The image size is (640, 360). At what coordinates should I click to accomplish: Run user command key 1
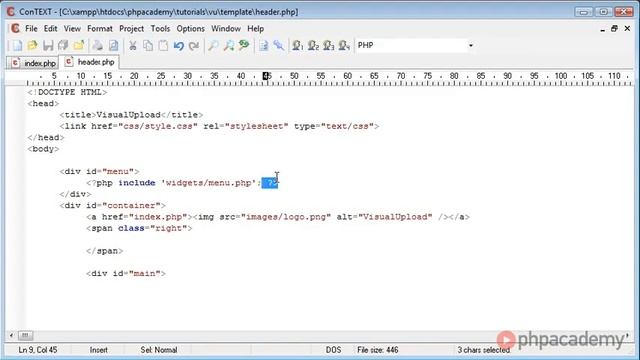(298, 45)
